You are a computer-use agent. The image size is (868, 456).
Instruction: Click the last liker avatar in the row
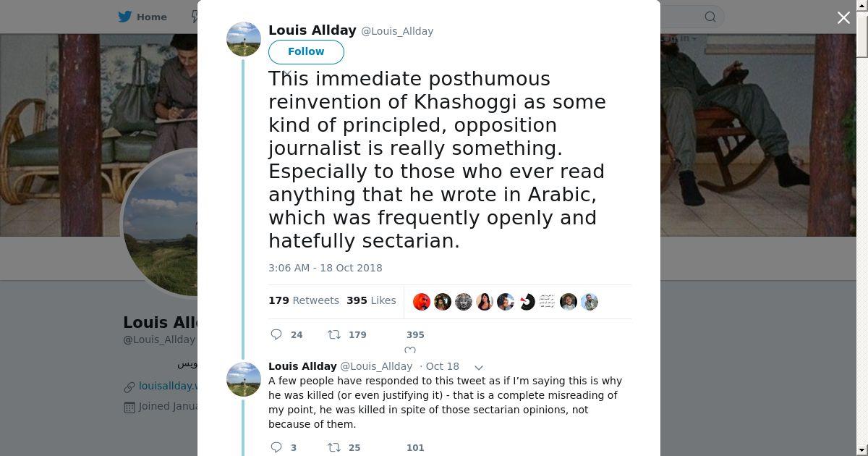point(590,302)
